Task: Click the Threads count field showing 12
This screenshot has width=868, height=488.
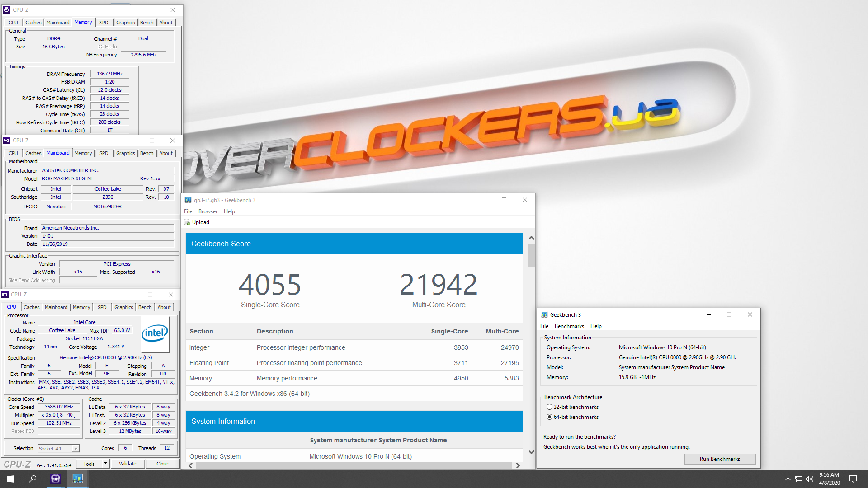Action: point(167,448)
